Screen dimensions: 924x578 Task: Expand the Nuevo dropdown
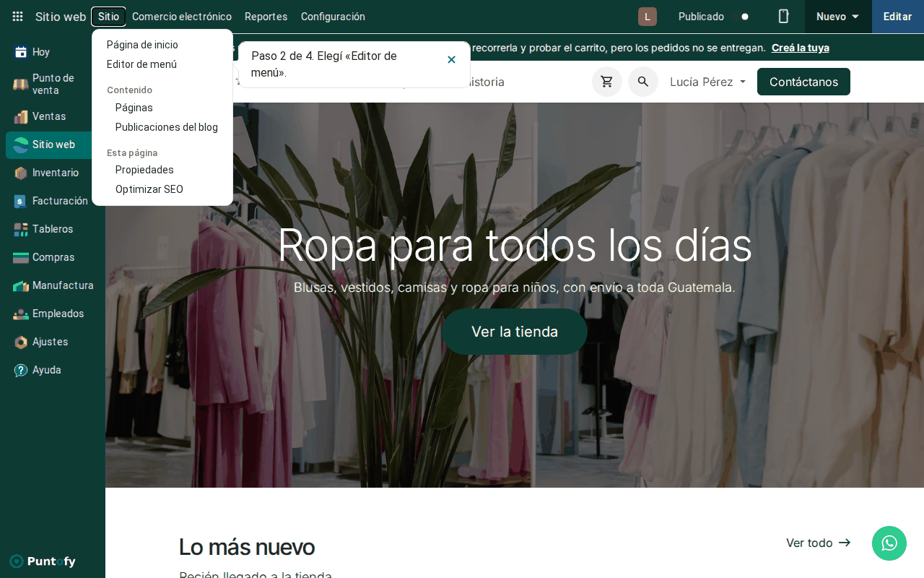[838, 17]
